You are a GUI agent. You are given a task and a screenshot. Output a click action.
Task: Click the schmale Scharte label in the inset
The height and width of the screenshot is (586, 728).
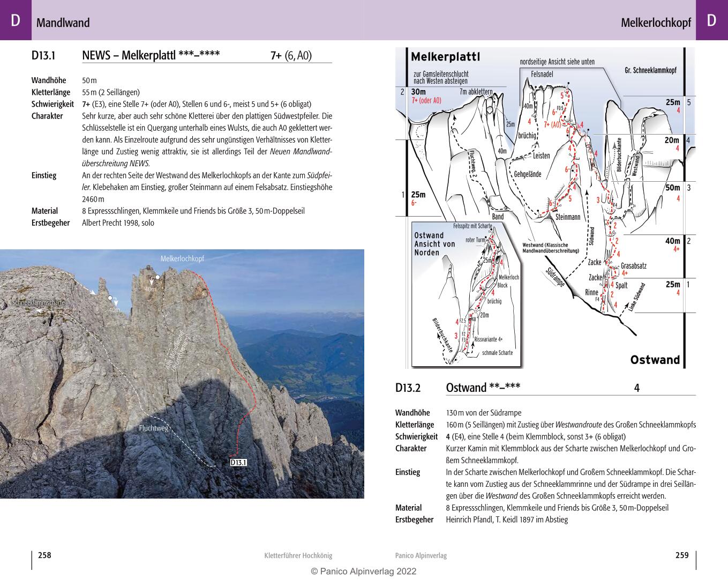coord(497,353)
